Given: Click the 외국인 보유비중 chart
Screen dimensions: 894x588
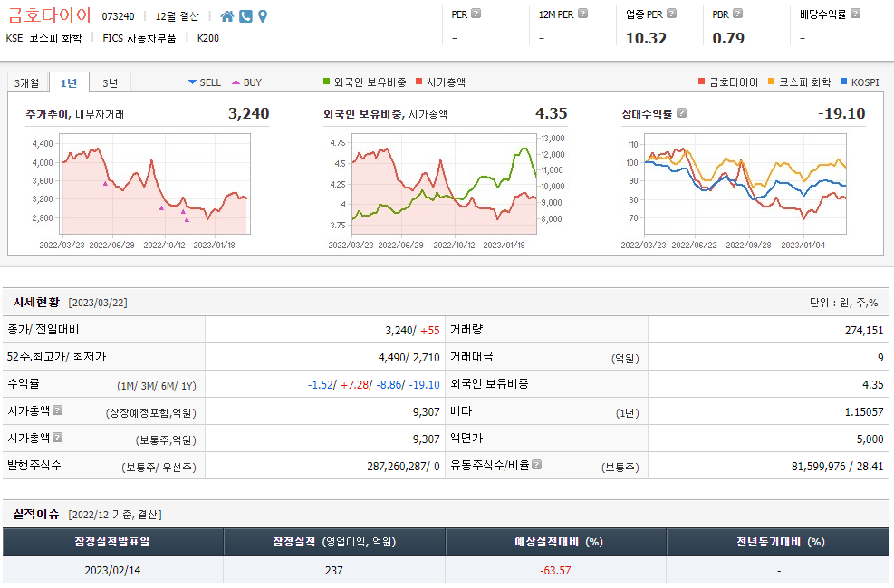Looking at the screenshot, I should coord(444,184).
